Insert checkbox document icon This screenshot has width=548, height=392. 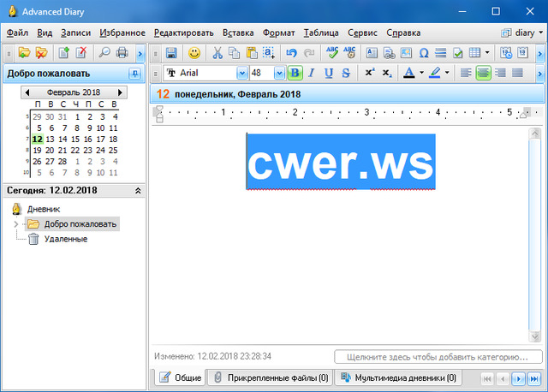point(458,53)
